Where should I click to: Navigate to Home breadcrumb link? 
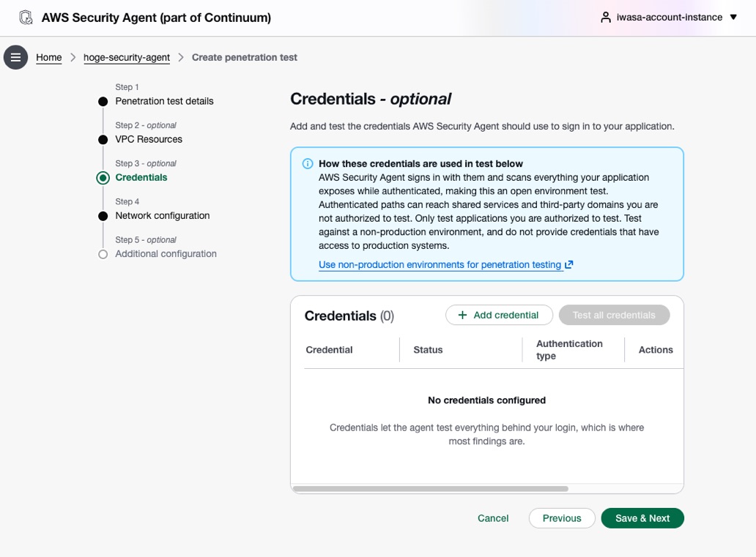48,57
